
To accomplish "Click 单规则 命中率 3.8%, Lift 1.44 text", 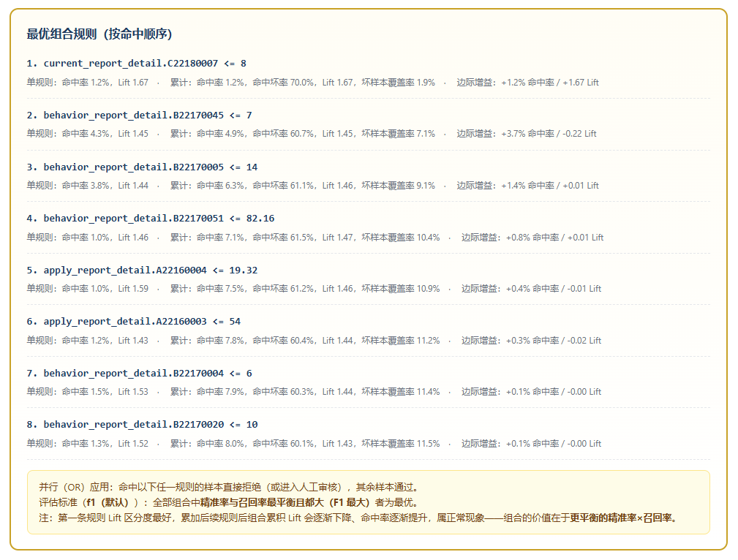I will click(x=88, y=186).
